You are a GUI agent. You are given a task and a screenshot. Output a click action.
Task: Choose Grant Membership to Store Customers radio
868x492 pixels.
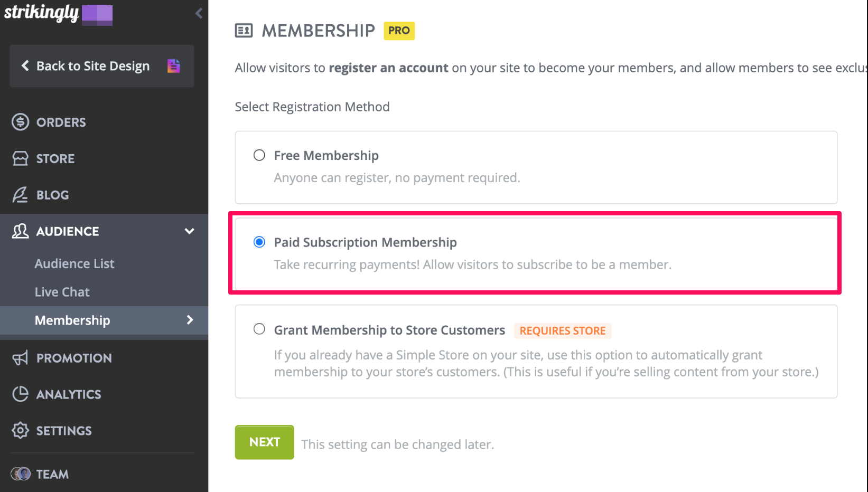point(259,329)
